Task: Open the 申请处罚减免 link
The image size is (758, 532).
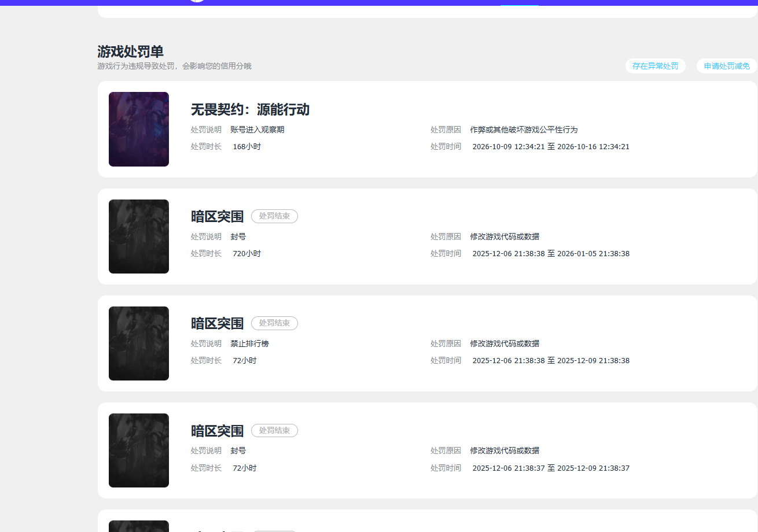Action: coord(727,66)
